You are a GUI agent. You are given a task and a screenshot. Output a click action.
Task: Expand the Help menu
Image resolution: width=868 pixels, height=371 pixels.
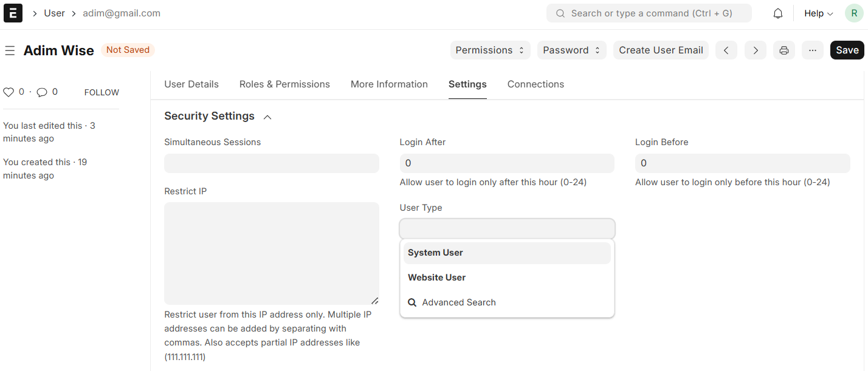pyautogui.click(x=818, y=13)
